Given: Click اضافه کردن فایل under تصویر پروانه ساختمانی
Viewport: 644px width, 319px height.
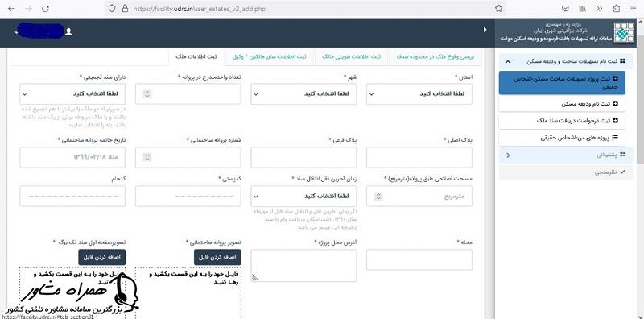Looking at the screenshot, I should click(x=217, y=257).
